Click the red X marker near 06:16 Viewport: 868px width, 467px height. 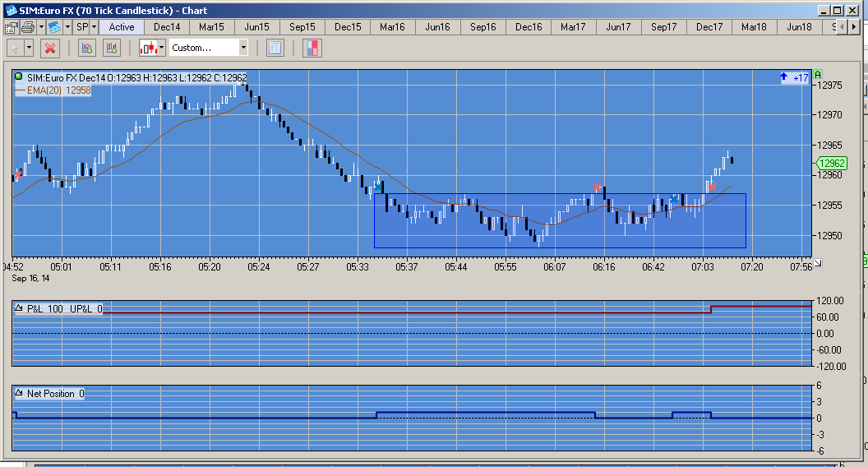597,187
